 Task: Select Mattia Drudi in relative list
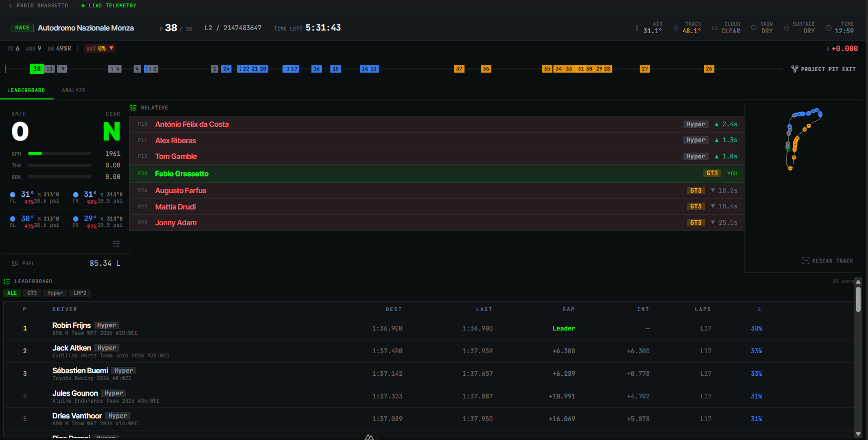tap(437, 207)
